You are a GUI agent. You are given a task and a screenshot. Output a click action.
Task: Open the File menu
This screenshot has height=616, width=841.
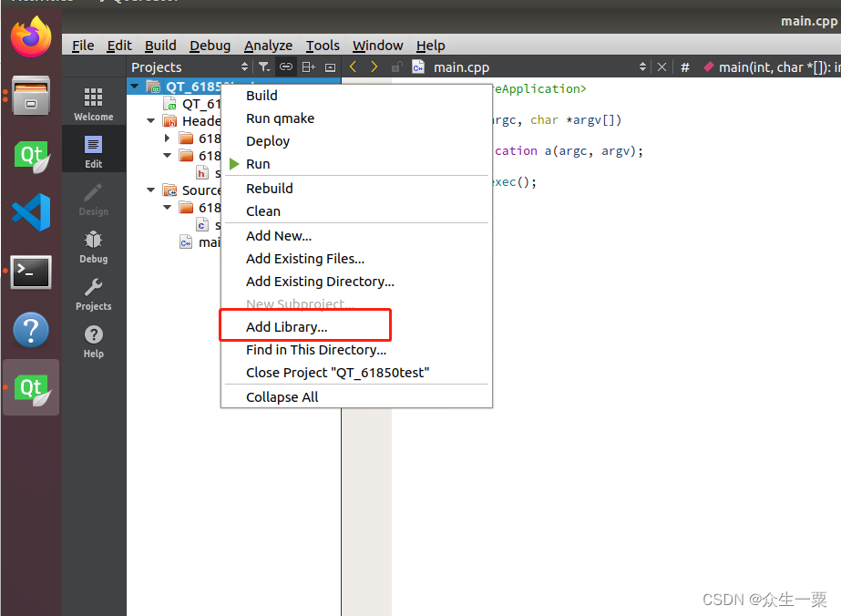pos(83,46)
